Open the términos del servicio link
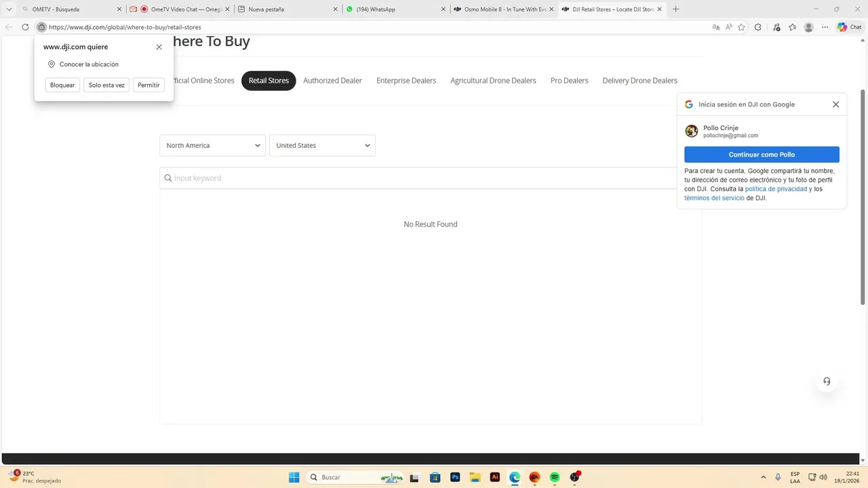 coord(714,198)
